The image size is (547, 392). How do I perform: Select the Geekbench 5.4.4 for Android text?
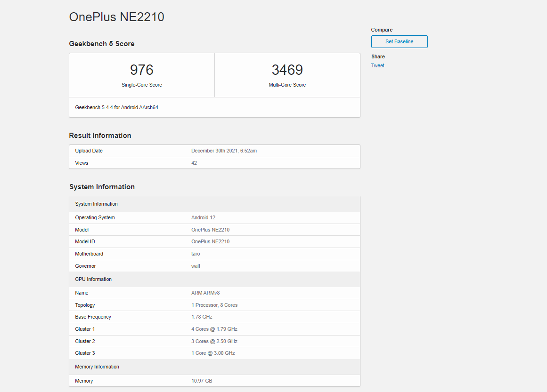pyautogui.click(x=116, y=107)
